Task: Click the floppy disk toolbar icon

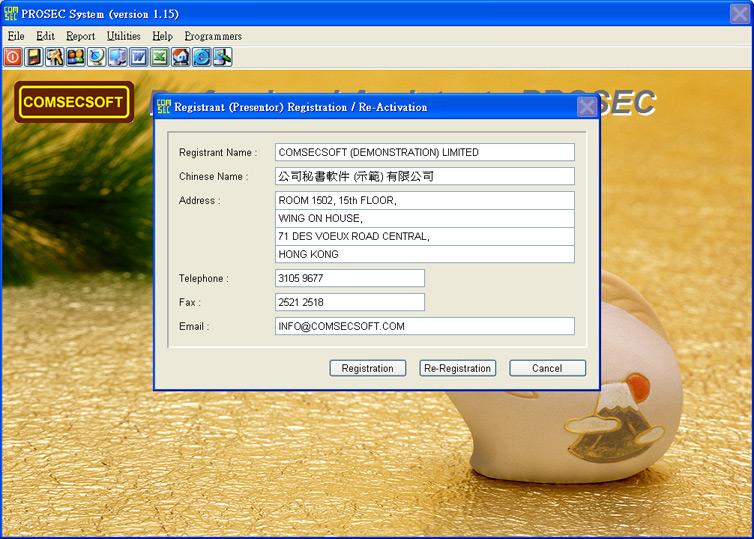Action: (x=34, y=57)
